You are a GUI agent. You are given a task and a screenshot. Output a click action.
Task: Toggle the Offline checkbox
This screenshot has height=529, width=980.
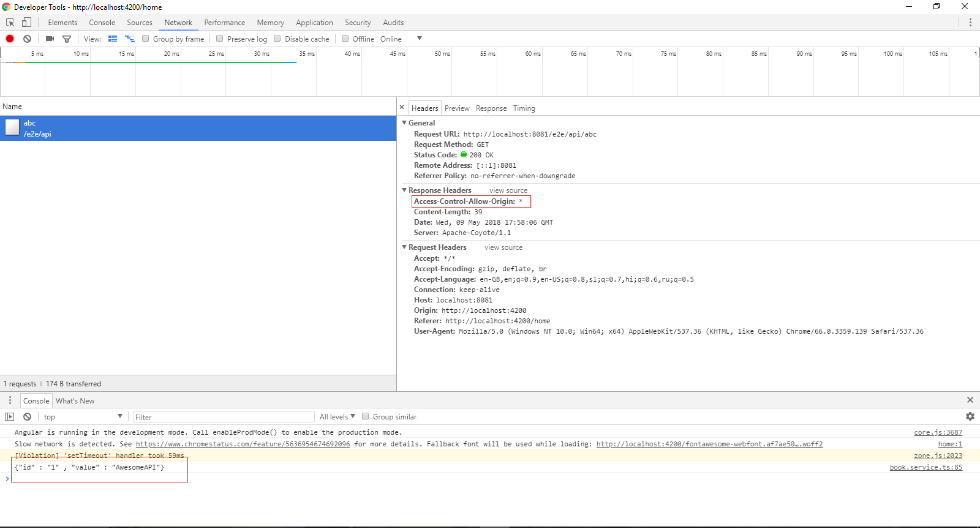pos(345,39)
